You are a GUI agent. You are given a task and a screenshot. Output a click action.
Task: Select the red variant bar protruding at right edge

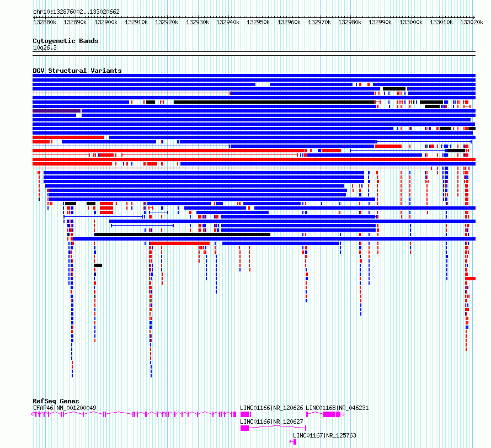[x=471, y=279]
